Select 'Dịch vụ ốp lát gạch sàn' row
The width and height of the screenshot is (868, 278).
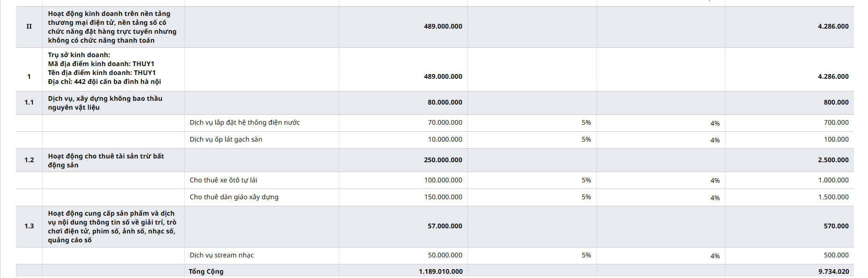click(435, 140)
